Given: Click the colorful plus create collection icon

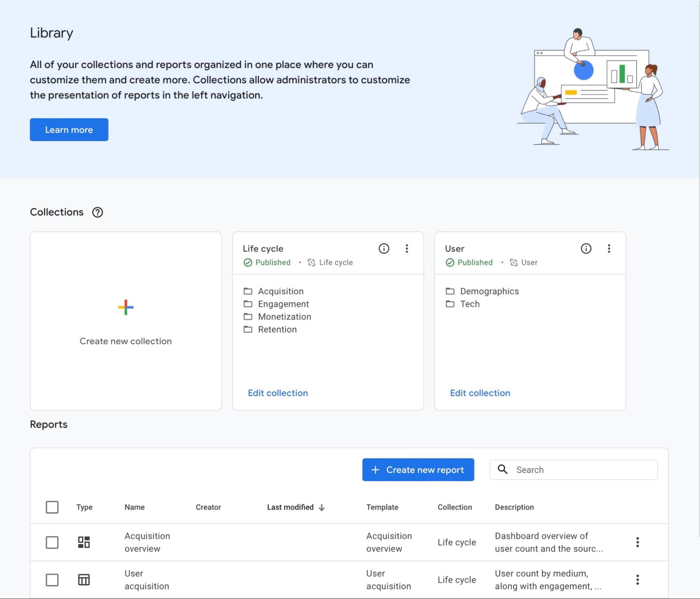Looking at the screenshot, I should click(x=126, y=307).
